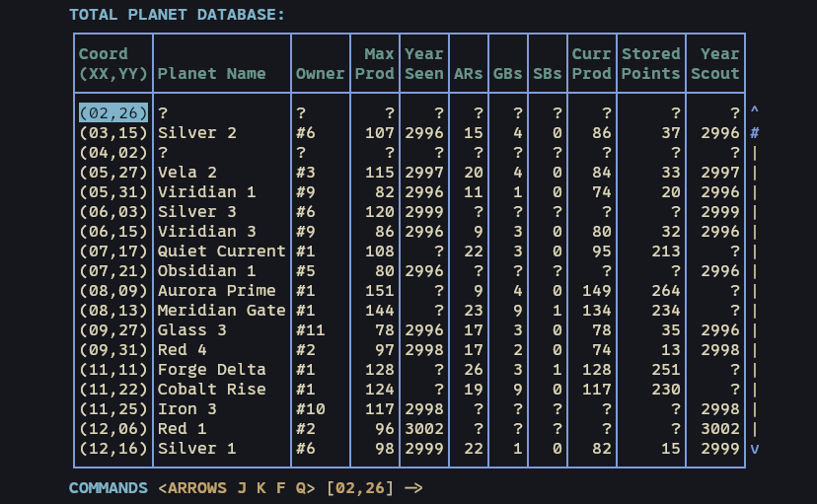This screenshot has width=817, height=504.
Task: Click the scroll down 'v' arrow
Action: pyautogui.click(x=755, y=449)
